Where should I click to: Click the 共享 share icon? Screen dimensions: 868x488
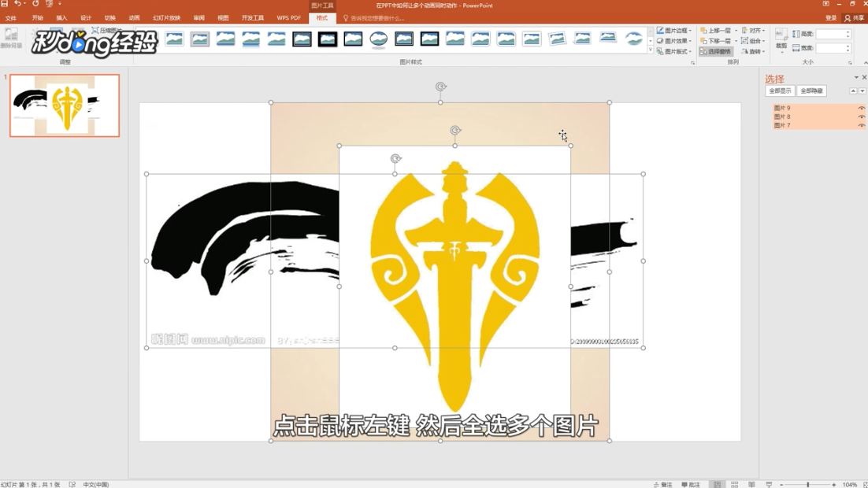tap(855, 18)
